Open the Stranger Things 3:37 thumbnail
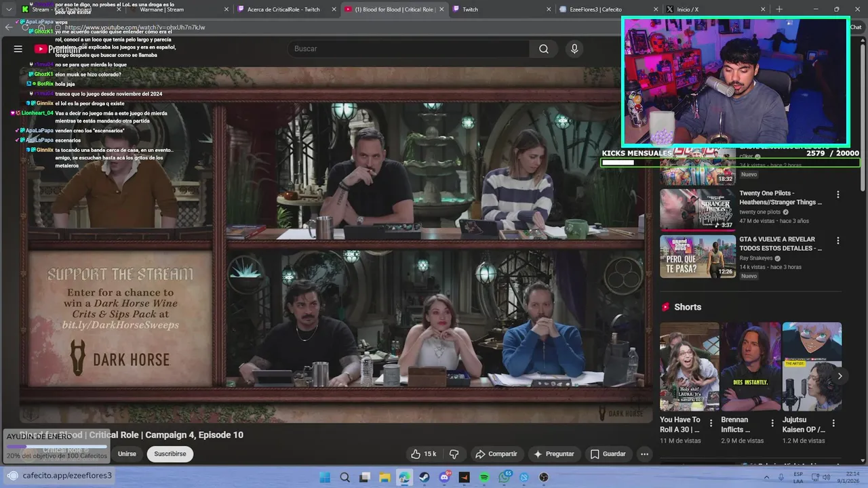Screen dimensions: 868x488 pos(698,209)
